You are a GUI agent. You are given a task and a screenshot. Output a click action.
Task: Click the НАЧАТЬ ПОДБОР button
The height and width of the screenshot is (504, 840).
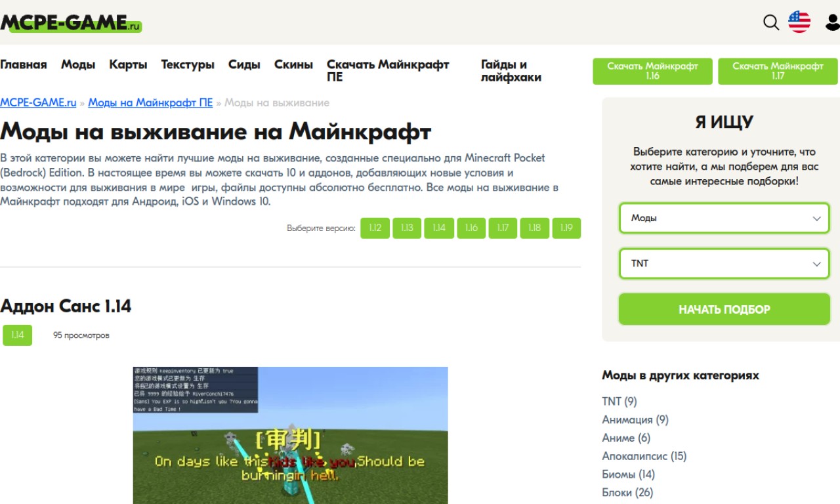pos(724,309)
